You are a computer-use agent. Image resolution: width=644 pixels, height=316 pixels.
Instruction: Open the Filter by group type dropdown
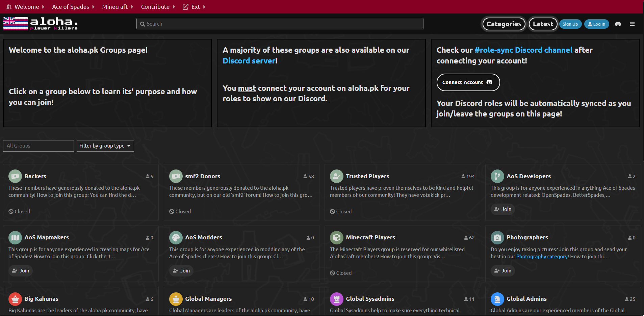[x=105, y=146]
